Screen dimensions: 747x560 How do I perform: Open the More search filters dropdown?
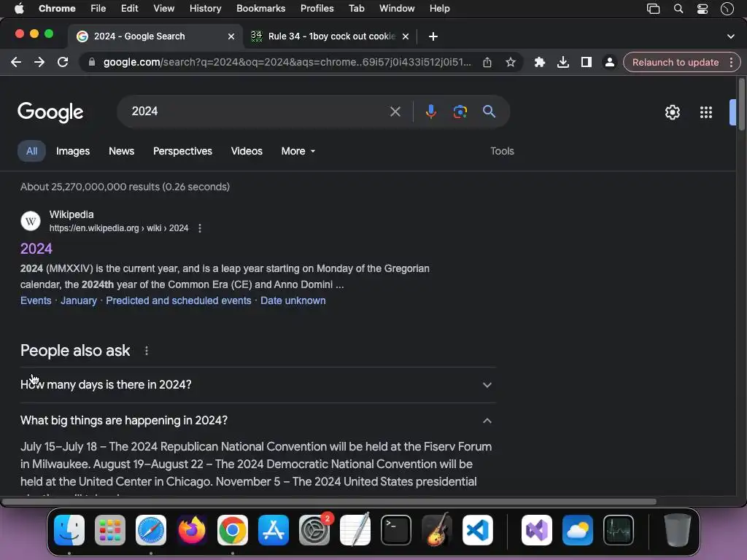coord(298,151)
